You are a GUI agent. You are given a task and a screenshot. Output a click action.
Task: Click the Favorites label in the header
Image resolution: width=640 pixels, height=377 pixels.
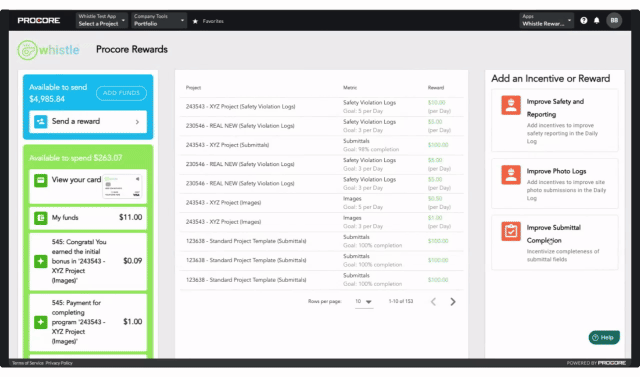(213, 21)
